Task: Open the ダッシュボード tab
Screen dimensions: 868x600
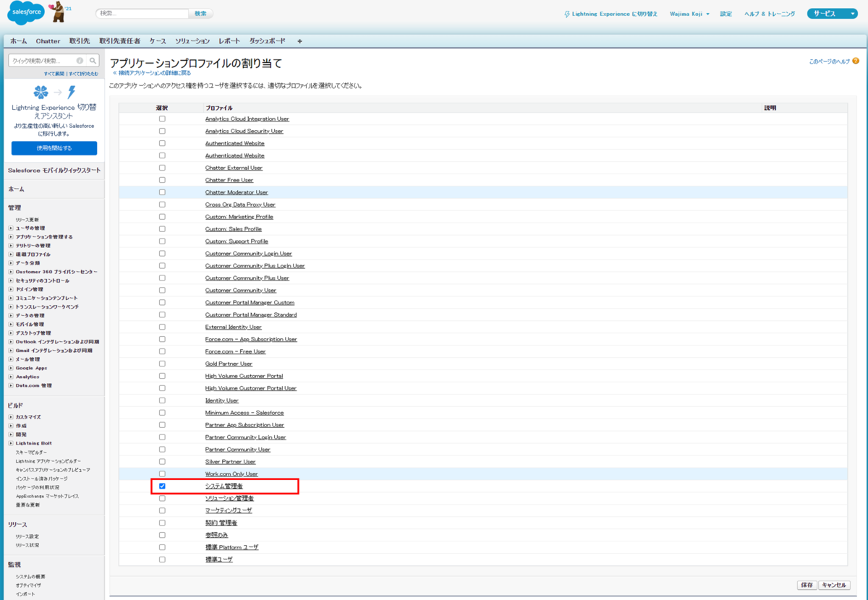Action: 267,41
